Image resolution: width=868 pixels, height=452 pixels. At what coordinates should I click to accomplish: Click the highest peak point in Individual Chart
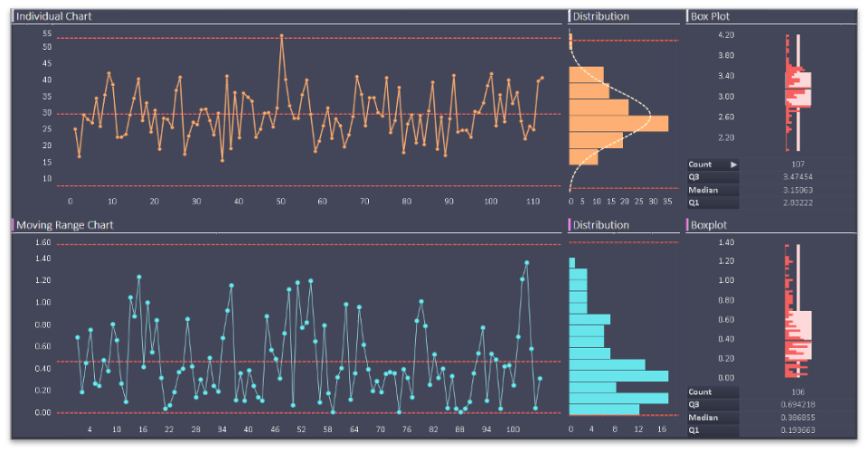point(282,36)
